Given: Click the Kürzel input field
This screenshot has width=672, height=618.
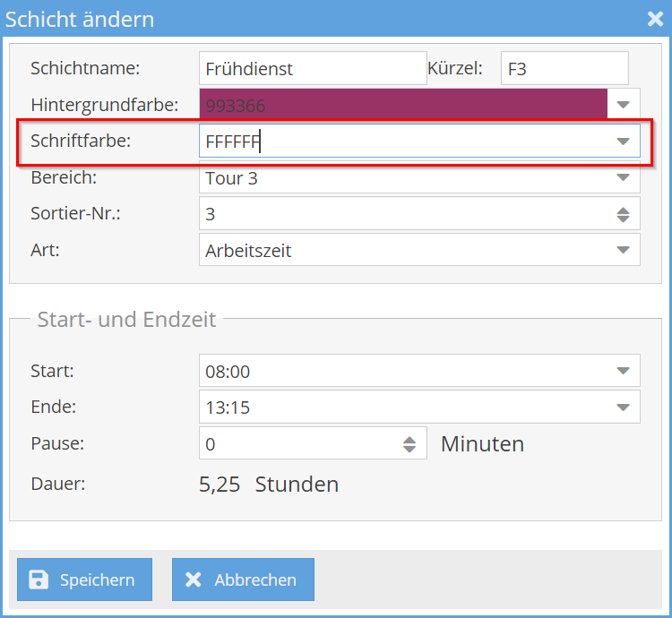Looking at the screenshot, I should (x=564, y=68).
